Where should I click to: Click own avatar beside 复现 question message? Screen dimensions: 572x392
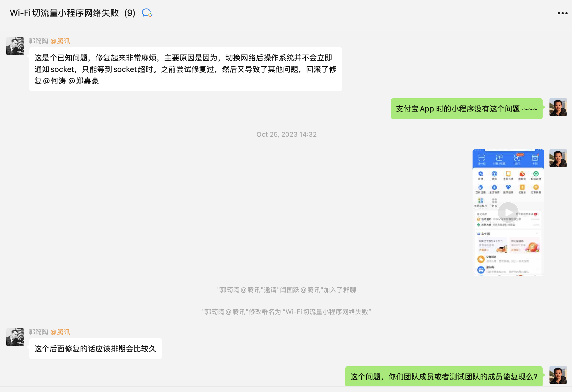(x=558, y=375)
